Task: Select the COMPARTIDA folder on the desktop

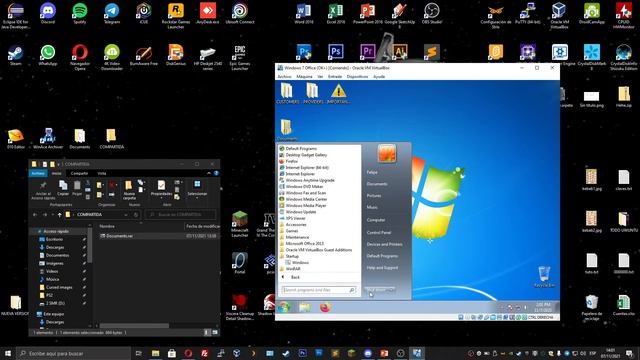Action: point(111,139)
